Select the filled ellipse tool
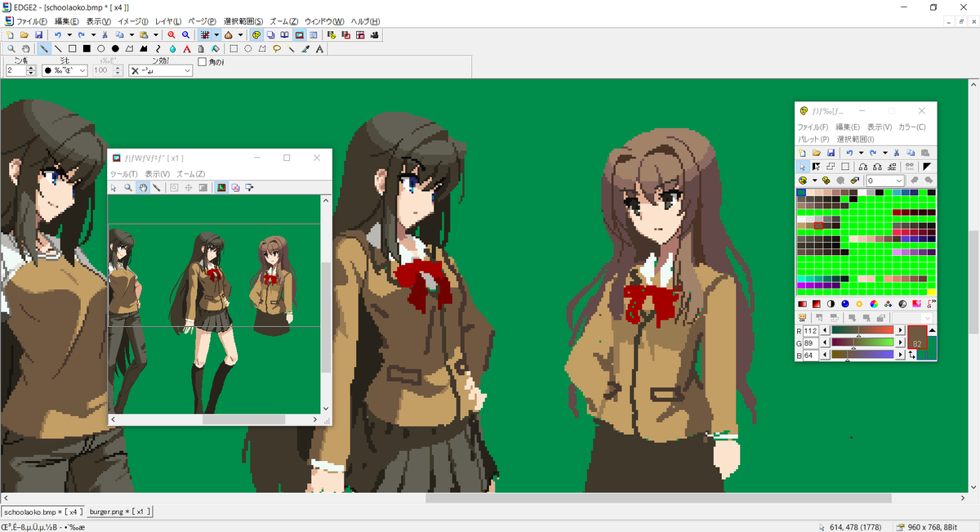This screenshot has height=532, width=980. [115, 49]
